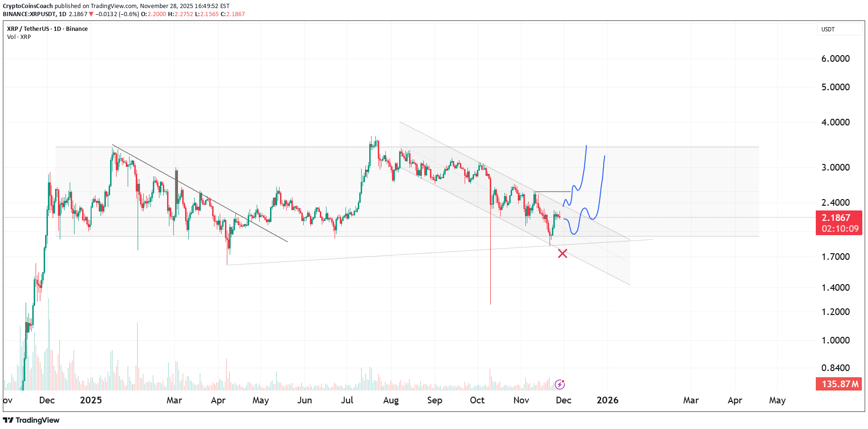Select the short horizontal black resistance line

click(552, 191)
